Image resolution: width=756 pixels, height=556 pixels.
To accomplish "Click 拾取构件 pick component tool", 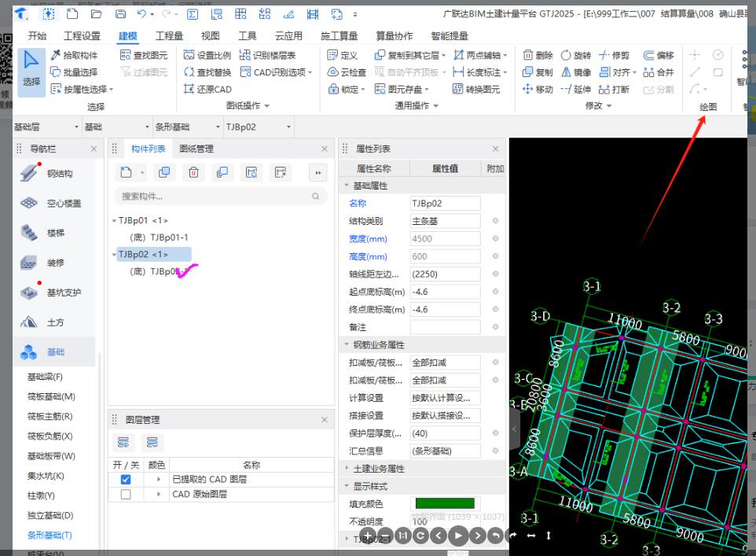I will (74, 55).
